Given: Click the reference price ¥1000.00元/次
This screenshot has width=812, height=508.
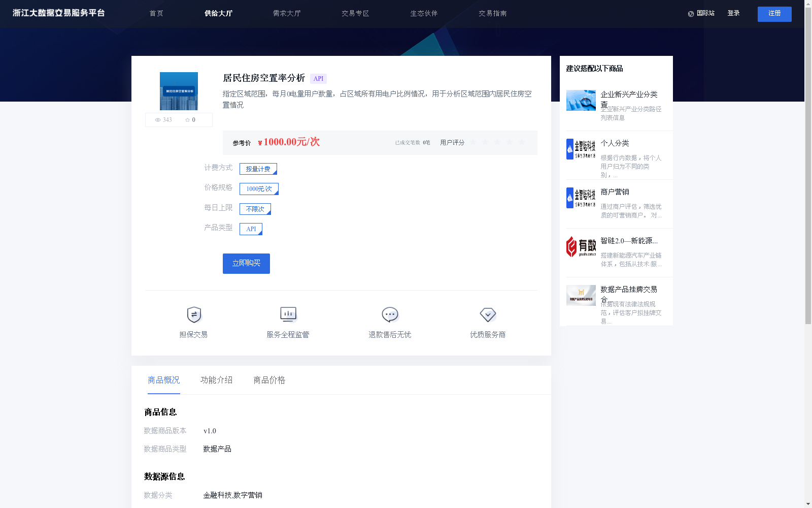Looking at the screenshot, I should pos(289,142).
